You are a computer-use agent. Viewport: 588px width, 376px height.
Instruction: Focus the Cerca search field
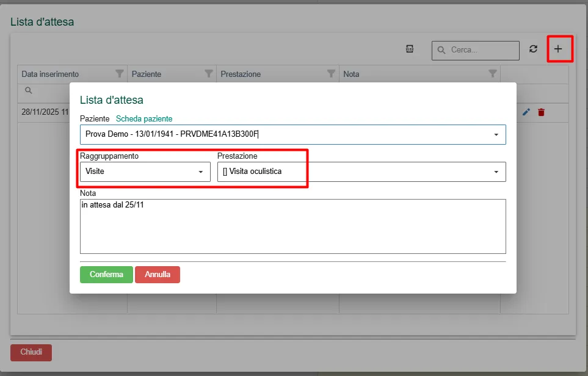(x=482, y=50)
